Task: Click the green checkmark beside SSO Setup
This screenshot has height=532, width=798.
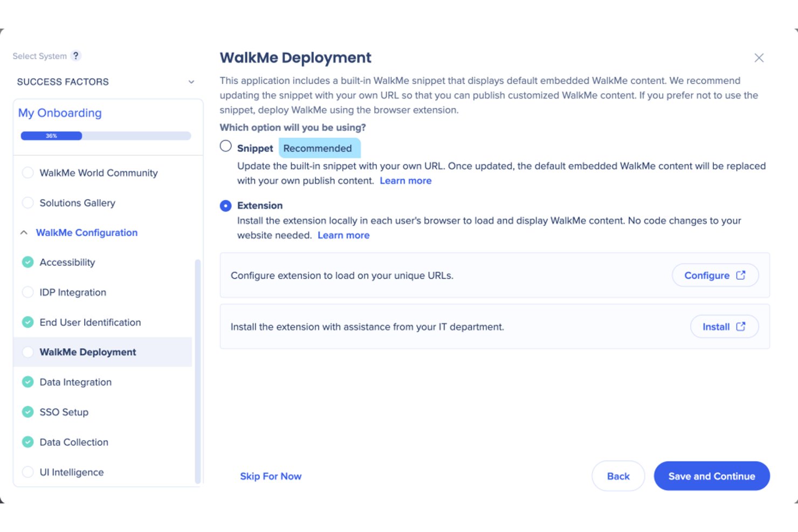Action: [27, 412]
